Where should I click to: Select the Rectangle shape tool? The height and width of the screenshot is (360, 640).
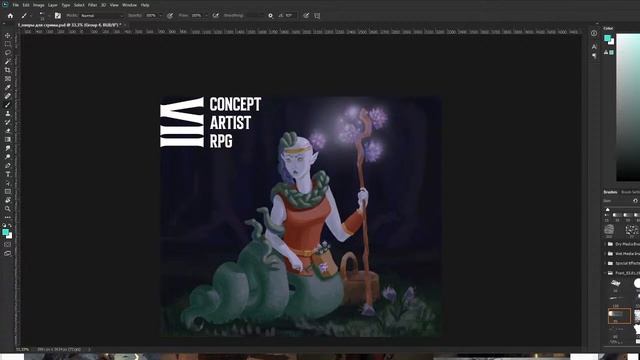(x=7, y=191)
